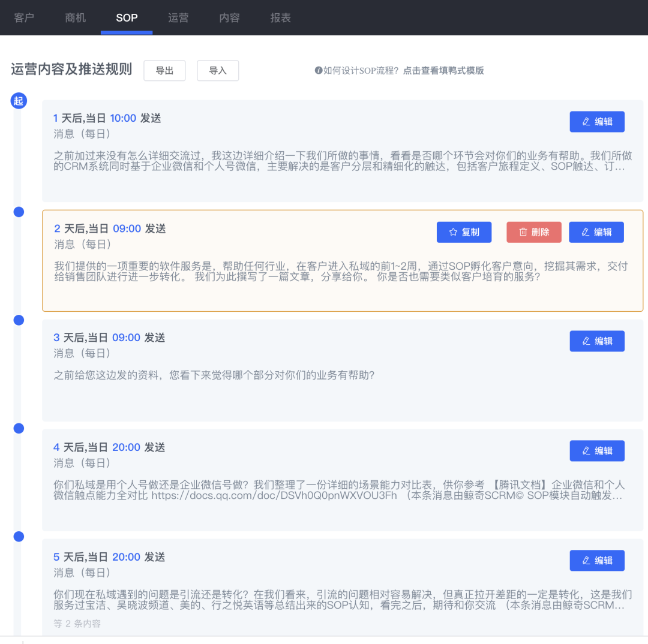Edit the 1 天后 10:00 message
The width and height of the screenshot is (648, 644).
(x=597, y=122)
